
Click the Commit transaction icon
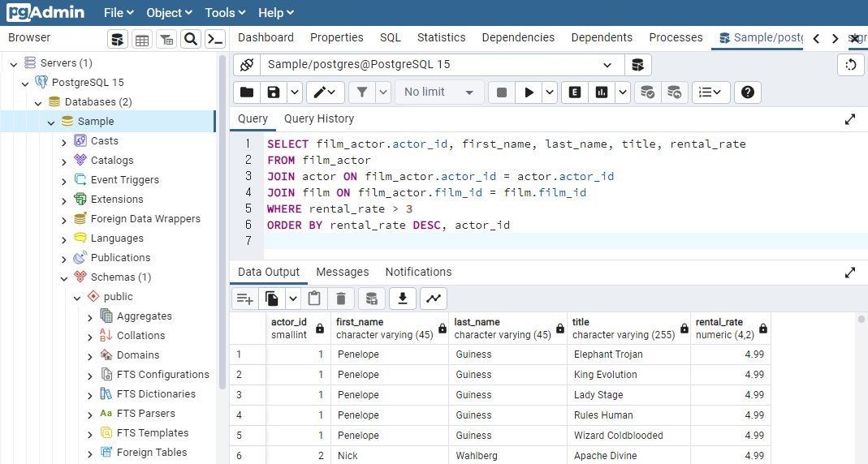pos(647,92)
